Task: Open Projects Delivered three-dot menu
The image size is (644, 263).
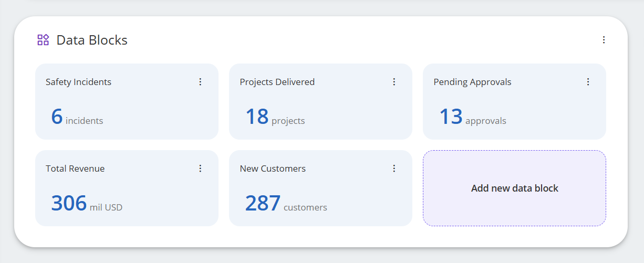Action: 394,82
